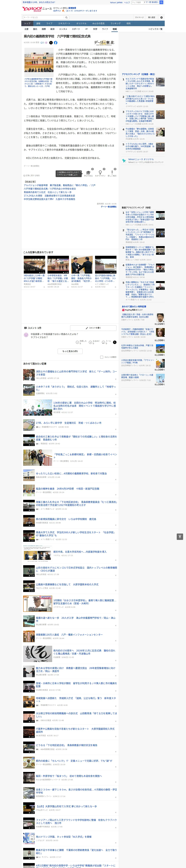
Task: Click the header web search magnifier button
Action: (161, 2)
